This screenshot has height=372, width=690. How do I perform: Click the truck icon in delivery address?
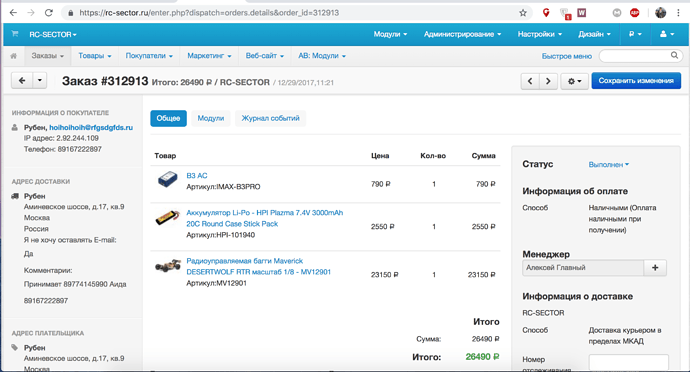(15, 196)
